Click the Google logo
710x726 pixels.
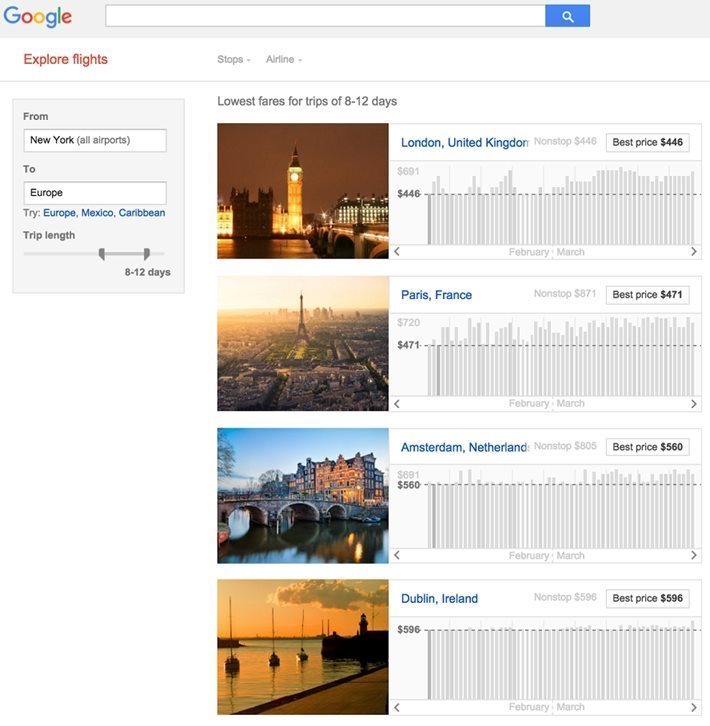[38, 17]
